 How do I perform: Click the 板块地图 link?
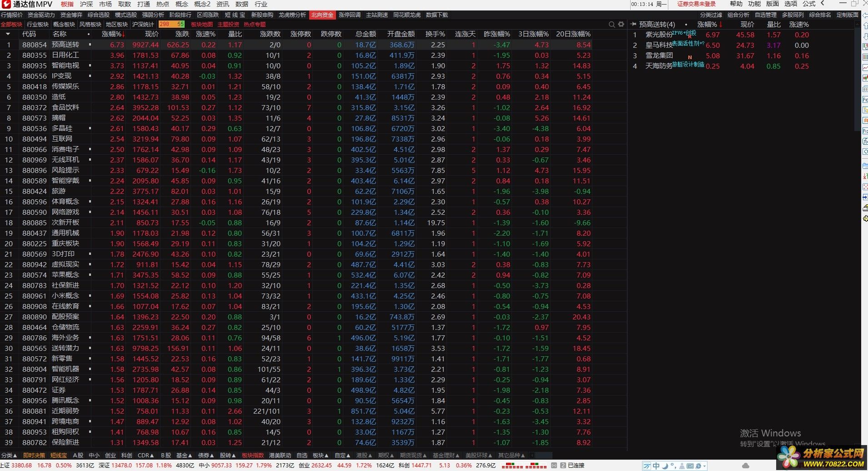[x=202, y=25]
